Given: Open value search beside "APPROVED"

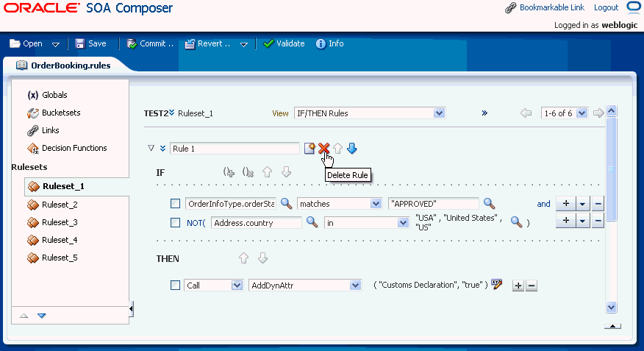Looking at the screenshot, I should tap(489, 203).
